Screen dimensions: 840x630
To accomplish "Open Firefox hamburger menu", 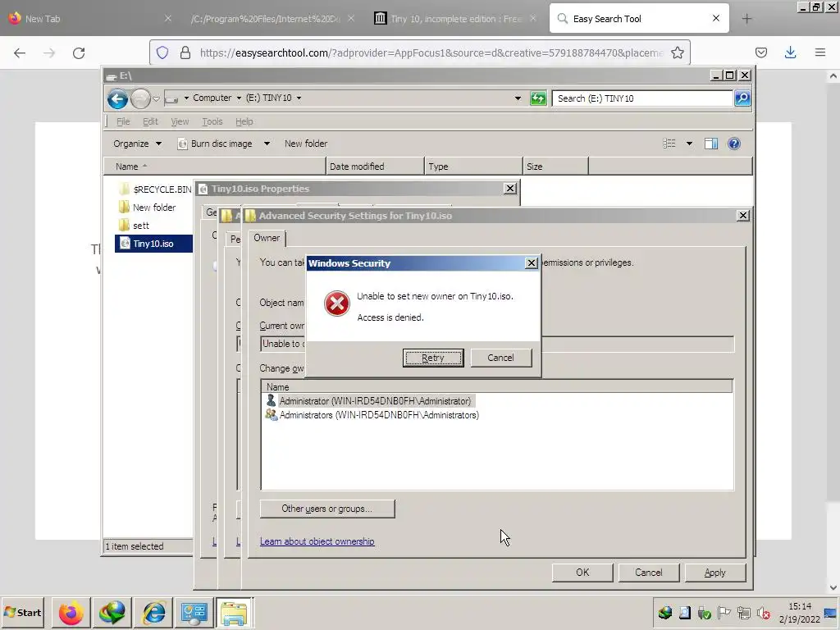I will click(x=820, y=52).
